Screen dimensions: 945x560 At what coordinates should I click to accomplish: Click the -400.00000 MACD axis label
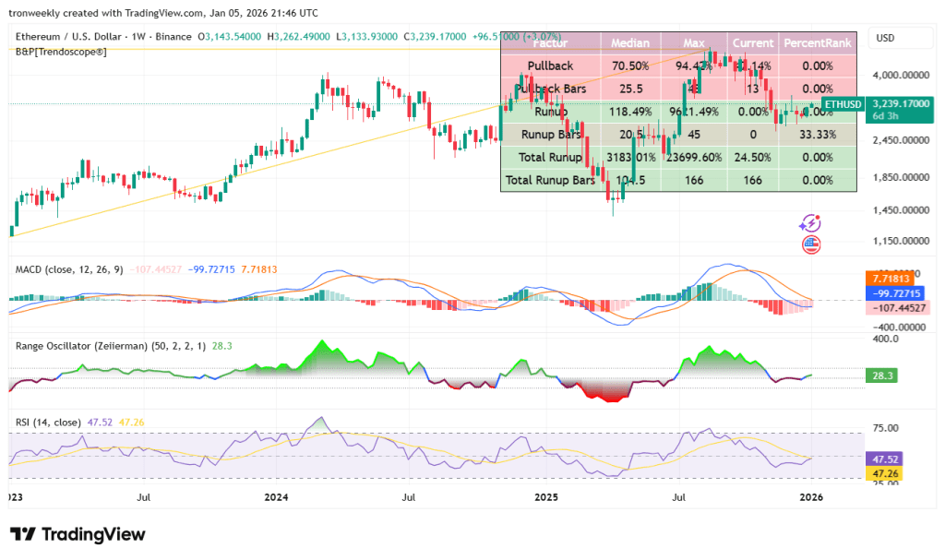point(898,328)
